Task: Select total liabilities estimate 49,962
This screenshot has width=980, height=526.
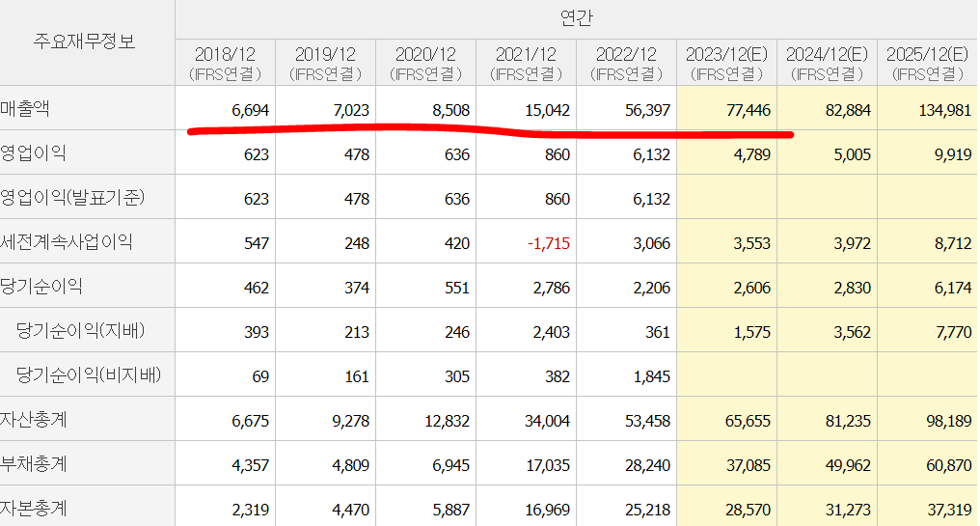Action: 848,465
